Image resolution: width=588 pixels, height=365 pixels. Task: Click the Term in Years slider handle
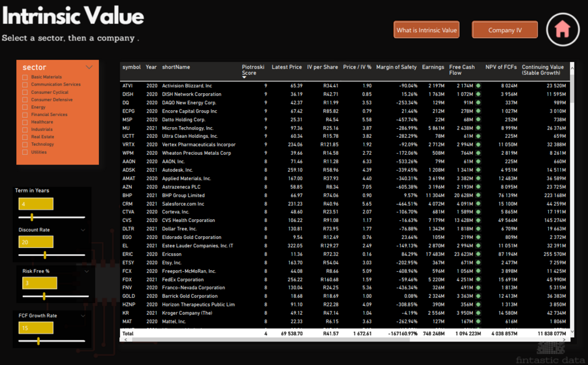click(32, 217)
